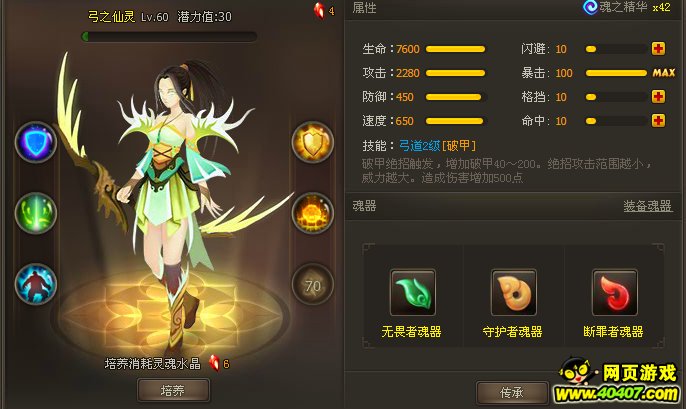This screenshot has width=686, height=409.
Task: Click the locked level 70 skill slot
Action: click(312, 285)
